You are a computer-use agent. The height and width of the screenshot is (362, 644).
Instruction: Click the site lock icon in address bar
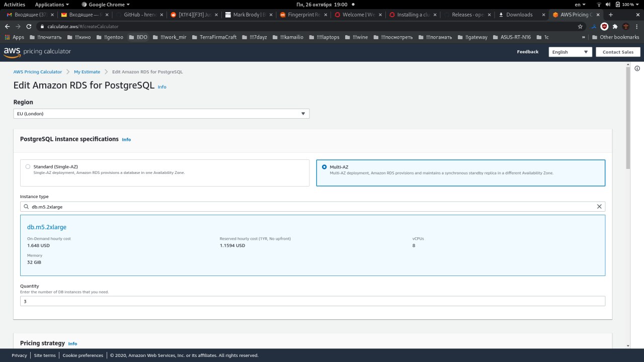tap(43, 26)
